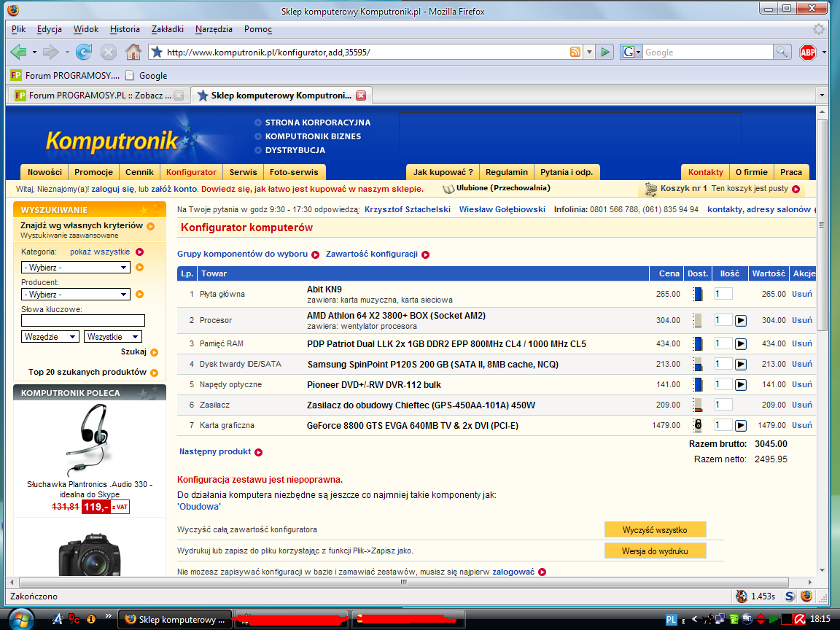The width and height of the screenshot is (840, 630).
Task: Click in the Słowa kluczowe input field
Action: click(83, 320)
